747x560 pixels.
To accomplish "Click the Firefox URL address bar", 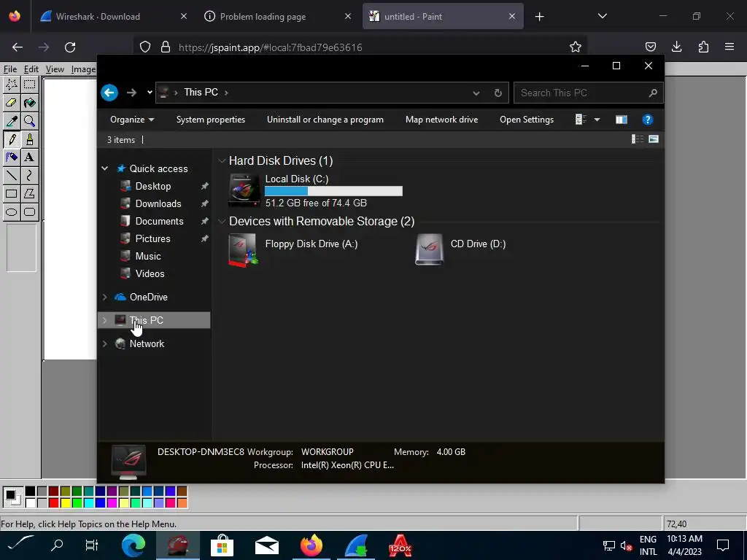I will tap(362, 47).
